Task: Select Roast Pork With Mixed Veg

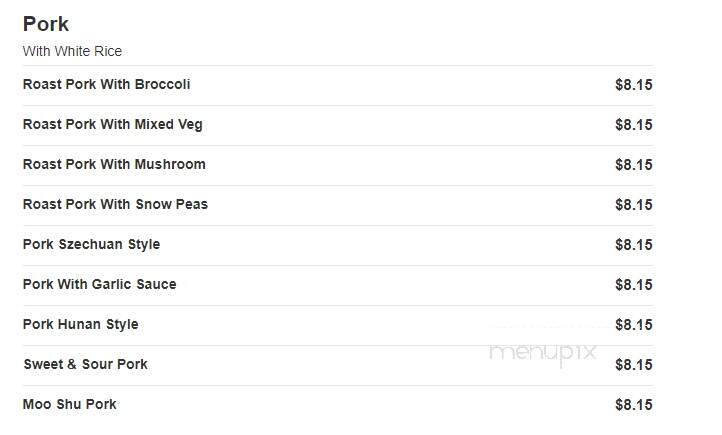Action: [x=112, y=124]
